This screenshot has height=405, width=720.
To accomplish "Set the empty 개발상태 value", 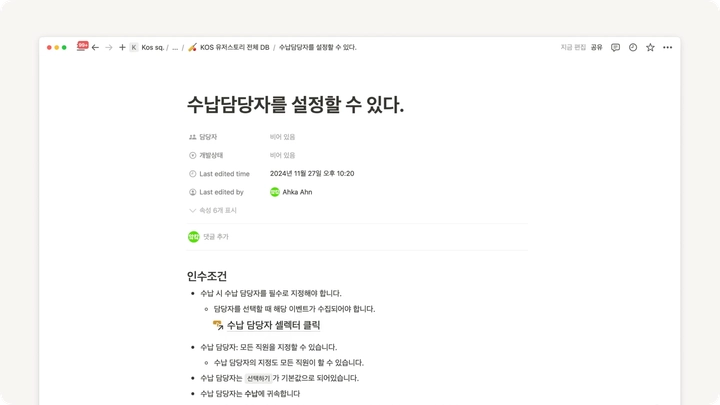I will pos(282,155).
